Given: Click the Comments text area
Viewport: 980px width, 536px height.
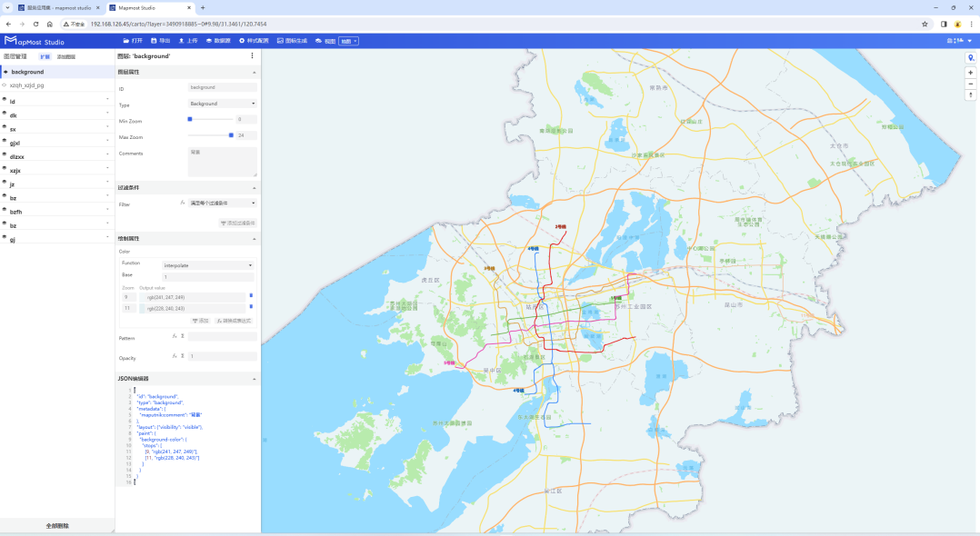Looking at the screenshot, I should pos(222,162).
